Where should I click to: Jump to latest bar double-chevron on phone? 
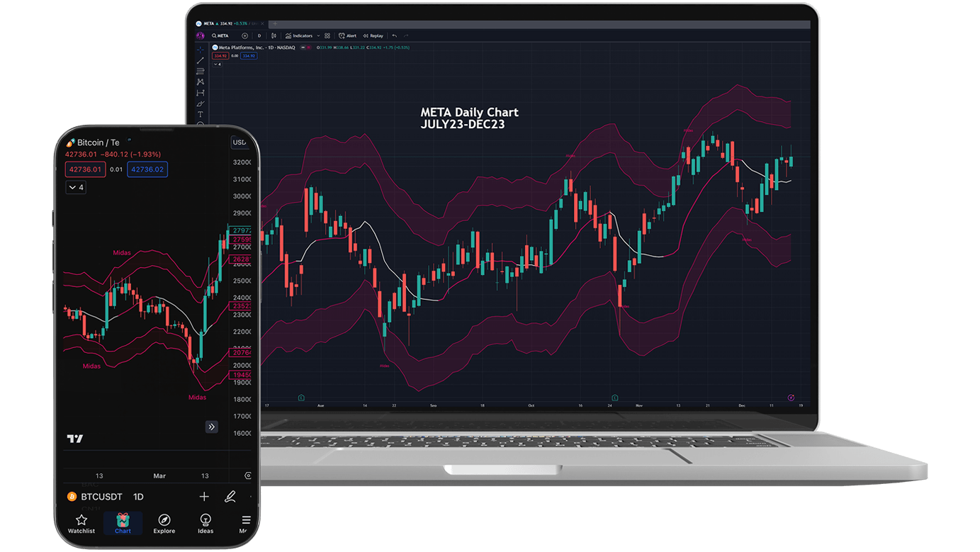tap(212, 427)
